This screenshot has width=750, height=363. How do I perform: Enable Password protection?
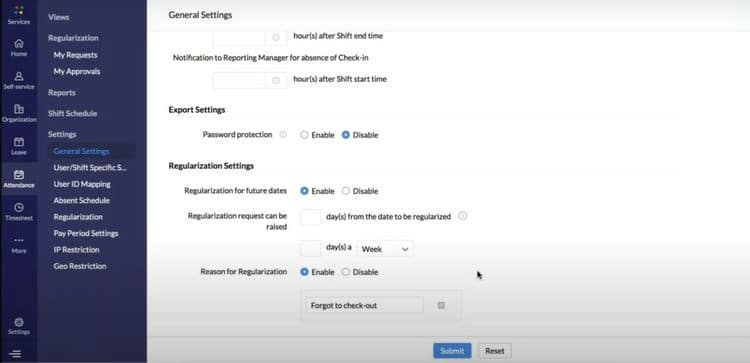pos(304,135)
